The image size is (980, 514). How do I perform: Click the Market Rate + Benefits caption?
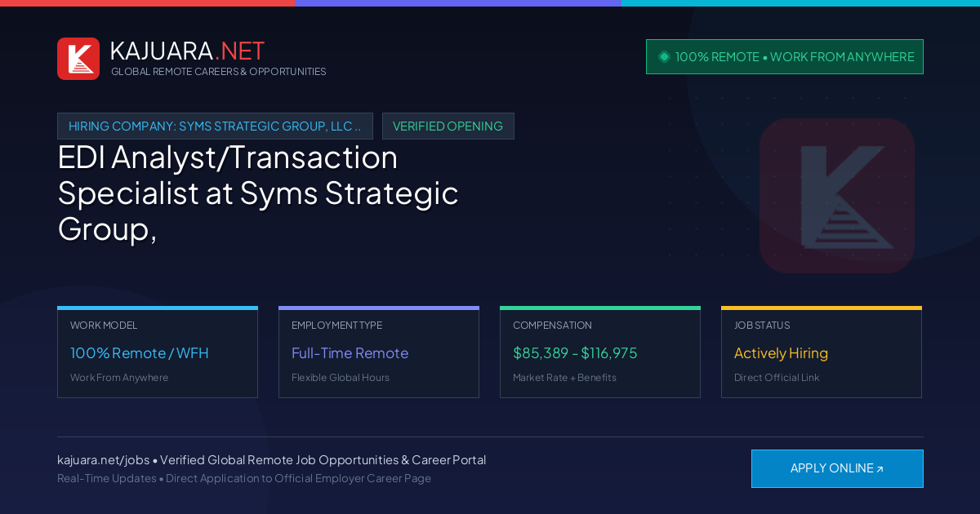564,378
